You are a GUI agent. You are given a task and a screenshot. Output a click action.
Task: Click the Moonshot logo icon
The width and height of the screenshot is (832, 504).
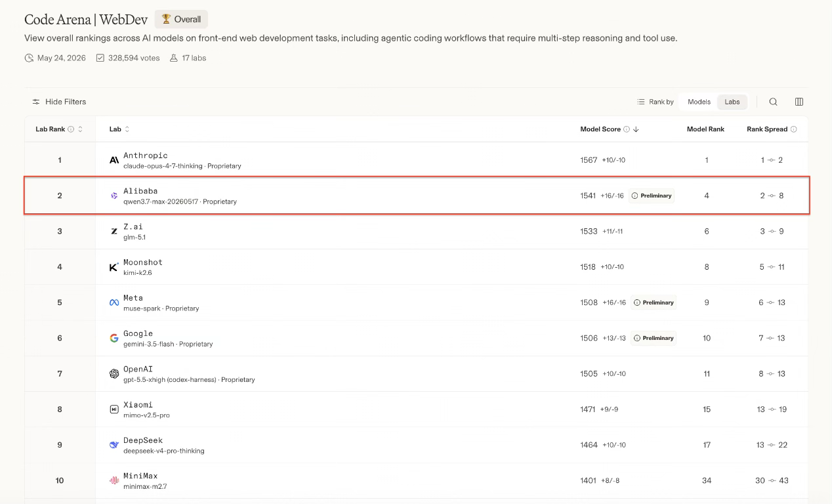tap(114, 267)
